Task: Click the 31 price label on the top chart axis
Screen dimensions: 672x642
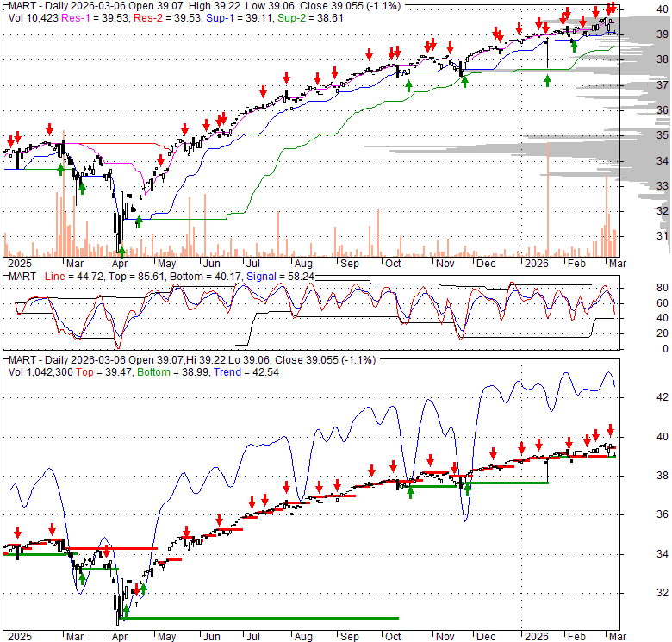Action: [x=663, y=236]
